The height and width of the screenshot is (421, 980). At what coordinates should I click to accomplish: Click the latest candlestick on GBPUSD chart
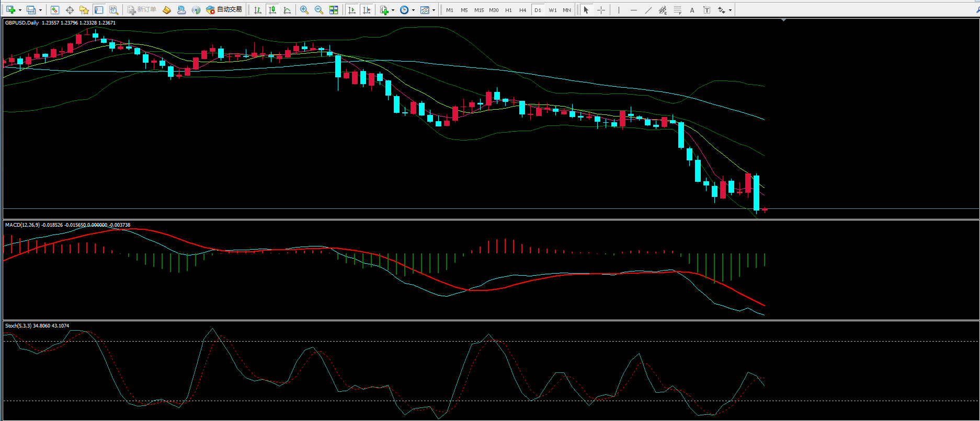[765, 209]
